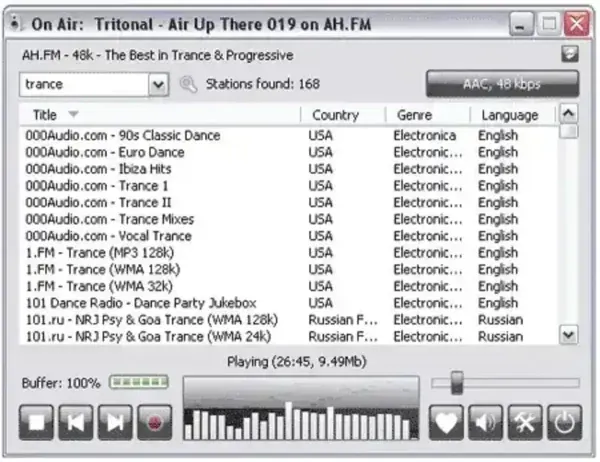This screenshot has height=462, width=600.
Task: Skip to the next station
Action: [115, 422]
